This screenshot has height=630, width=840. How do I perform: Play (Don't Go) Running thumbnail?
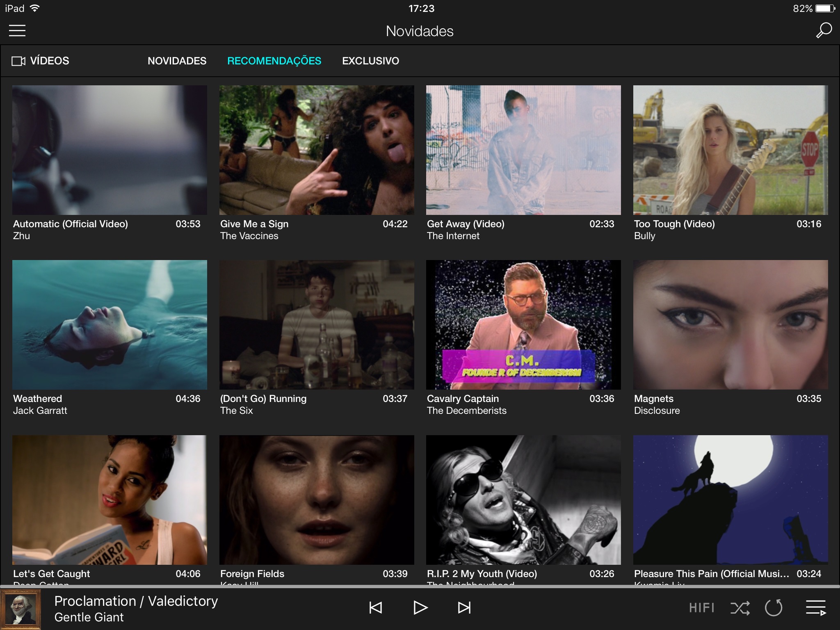(x=317, y=325)
